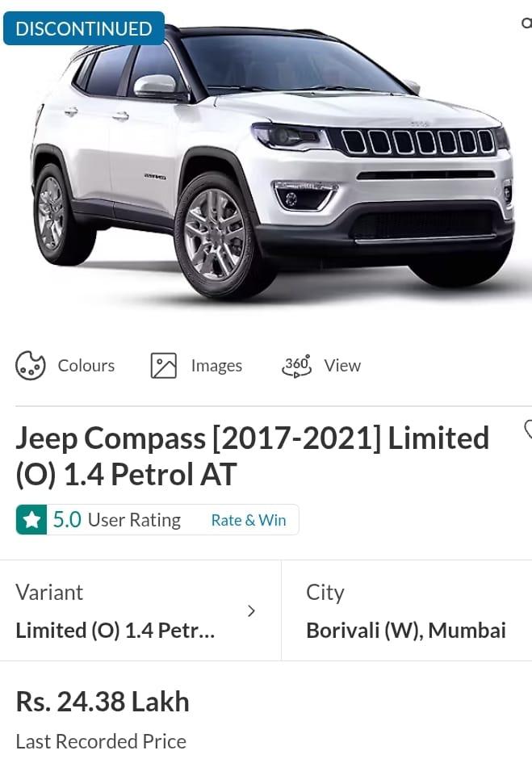Tap the green star rating icon
Viewport: 532px width, 759px height.
tap(31, 520)
